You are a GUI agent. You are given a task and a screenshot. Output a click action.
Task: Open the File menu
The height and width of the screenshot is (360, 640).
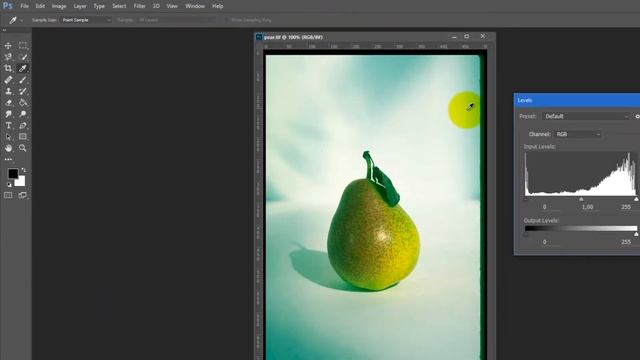[24, 6]
